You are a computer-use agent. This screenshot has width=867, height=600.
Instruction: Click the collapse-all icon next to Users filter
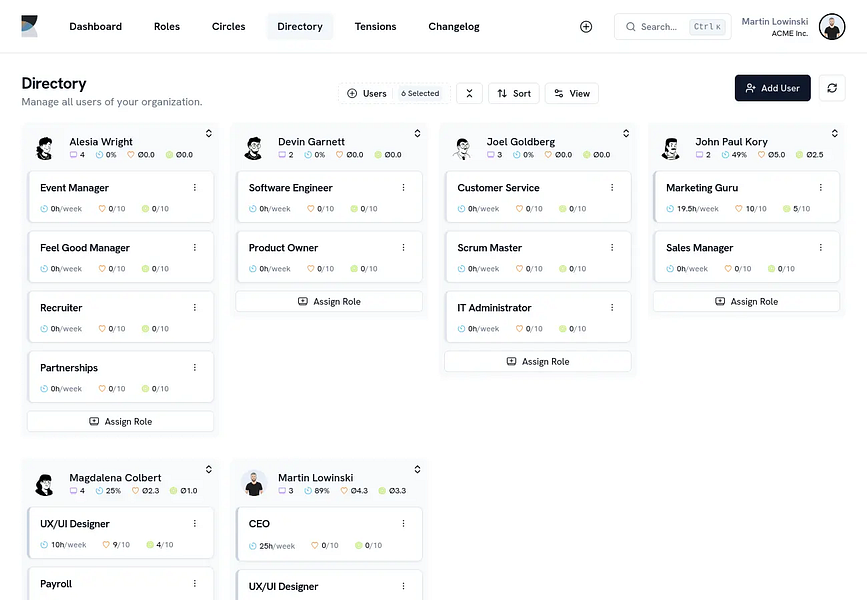pyautogui.click(x=469, y=93)
